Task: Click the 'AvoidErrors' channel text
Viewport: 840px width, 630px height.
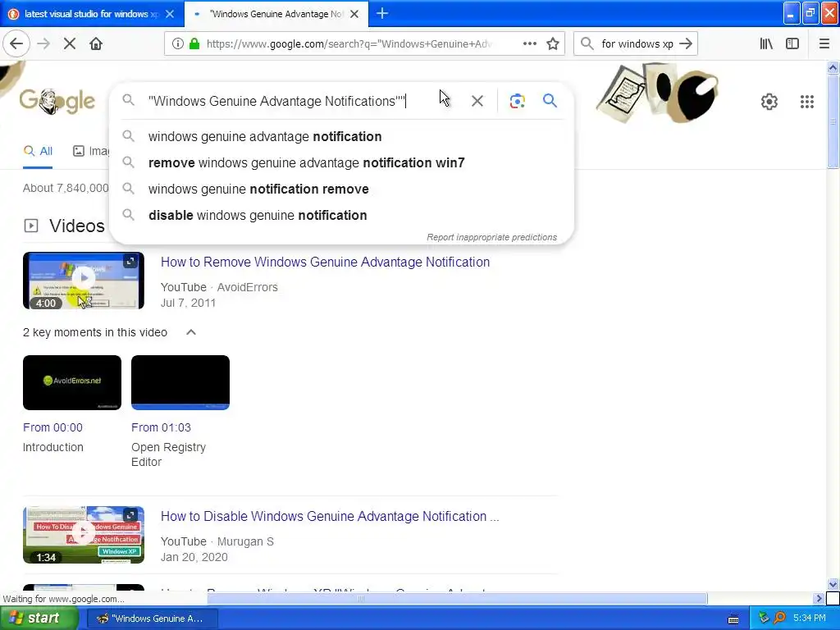Action: click(248, 287)
